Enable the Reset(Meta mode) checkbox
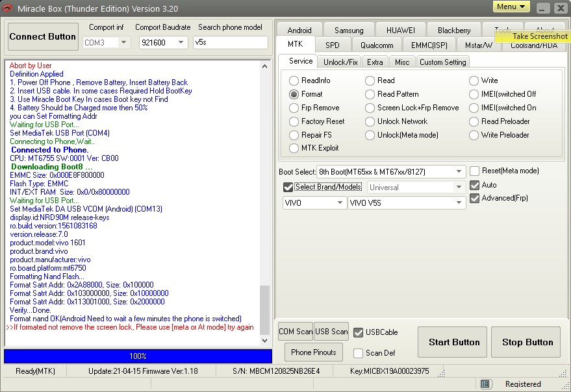Image resolution: width=571 pixels, height=392 pixels. tap(474, 171)
